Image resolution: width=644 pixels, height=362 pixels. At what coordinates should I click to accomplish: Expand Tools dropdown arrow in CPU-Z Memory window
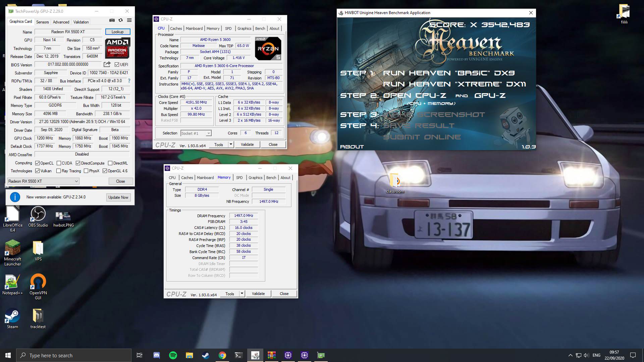[x=242, y=294]
